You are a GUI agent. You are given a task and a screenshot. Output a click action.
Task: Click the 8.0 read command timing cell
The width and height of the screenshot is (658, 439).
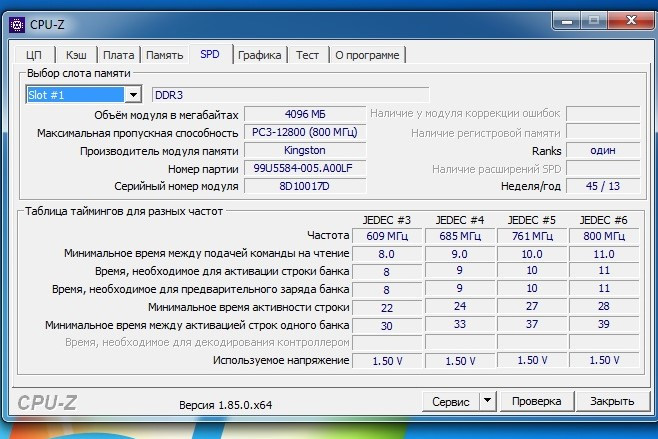tap(387, 254)
